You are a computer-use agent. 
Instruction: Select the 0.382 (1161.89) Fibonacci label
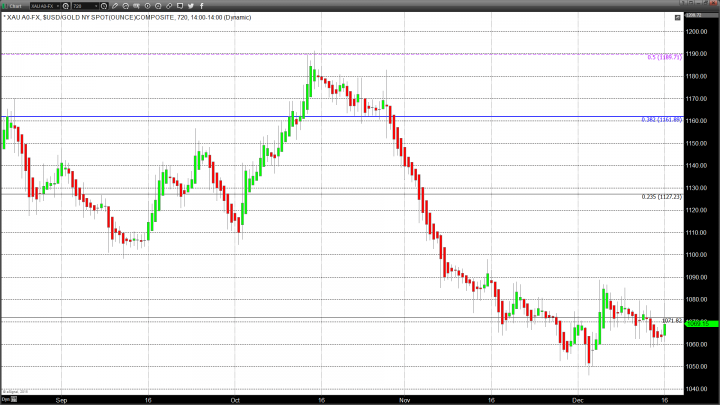(662, 120)
